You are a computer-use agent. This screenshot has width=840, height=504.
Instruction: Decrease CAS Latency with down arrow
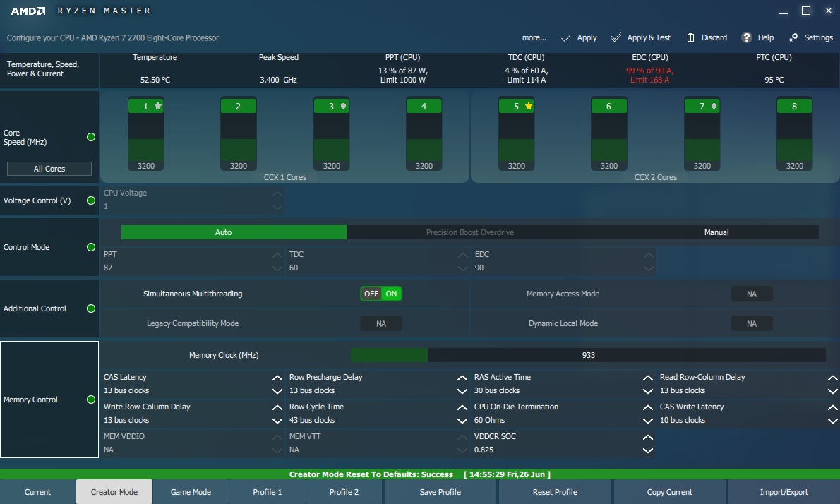pos(277,391)
